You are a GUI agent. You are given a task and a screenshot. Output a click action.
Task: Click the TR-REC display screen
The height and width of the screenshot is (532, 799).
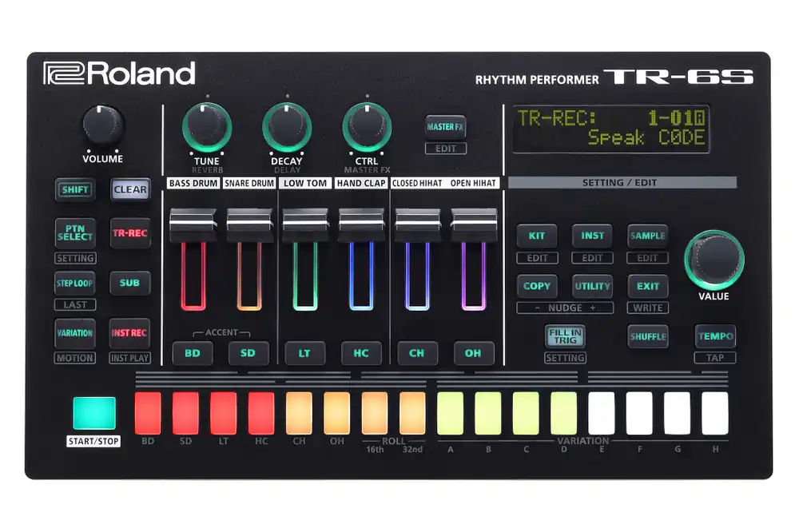(611, 129)
